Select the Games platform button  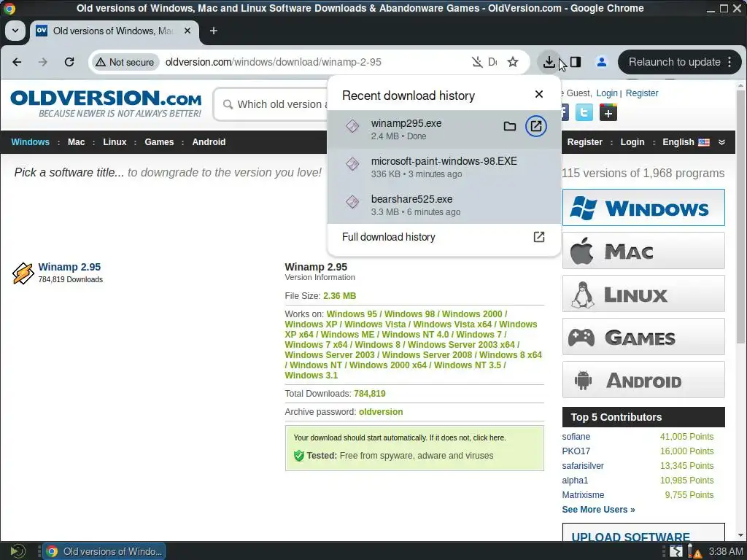click(x=643, y=337)
